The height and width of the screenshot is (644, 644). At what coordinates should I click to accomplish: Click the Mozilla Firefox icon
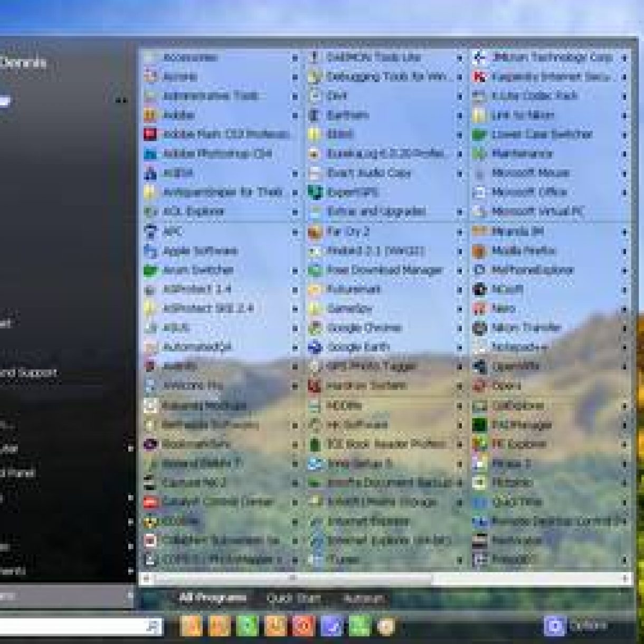479,251
